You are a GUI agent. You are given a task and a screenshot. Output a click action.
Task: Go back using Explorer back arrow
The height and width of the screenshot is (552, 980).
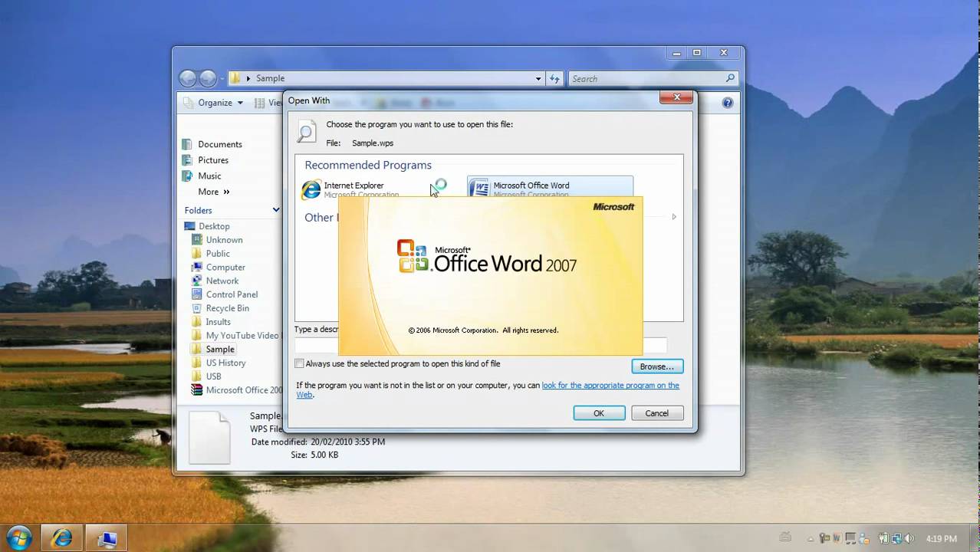pyautogui.click(x=188, y=78)
